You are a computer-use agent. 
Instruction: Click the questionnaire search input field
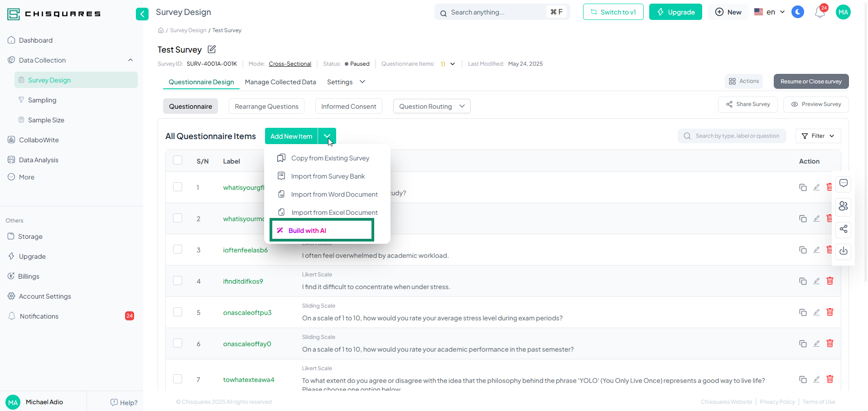(737, 136)
